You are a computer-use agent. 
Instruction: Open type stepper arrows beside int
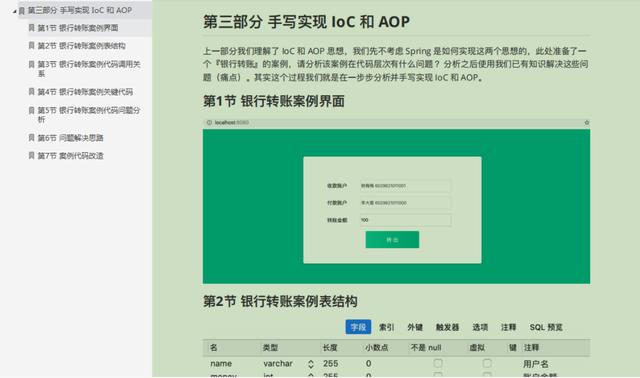(x=311, y=375)
